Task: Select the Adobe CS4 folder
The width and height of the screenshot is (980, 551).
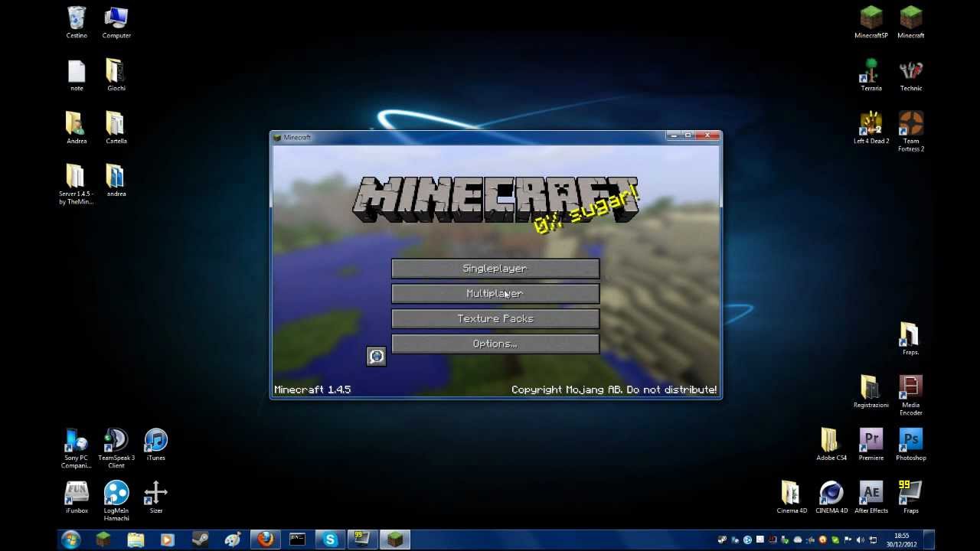Action: point(831,445)
